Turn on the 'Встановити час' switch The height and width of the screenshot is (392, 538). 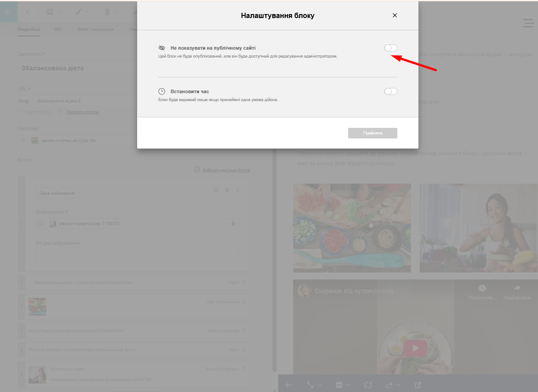(x=390, y=91)
